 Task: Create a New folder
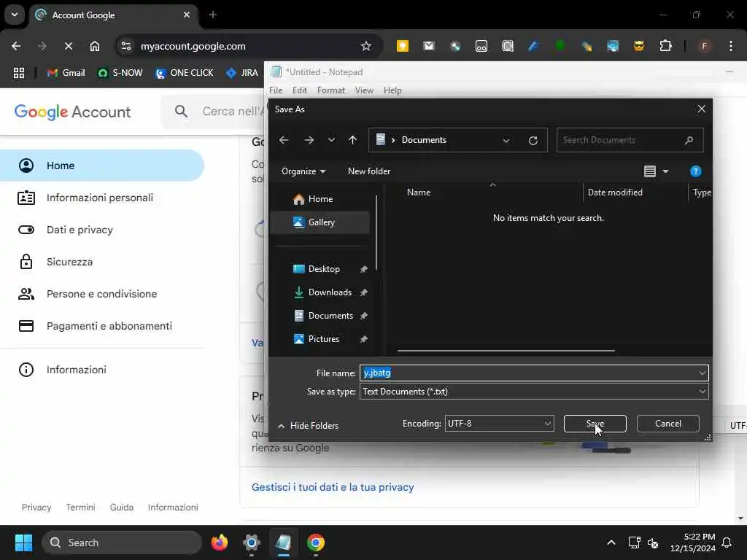(368, 171)
